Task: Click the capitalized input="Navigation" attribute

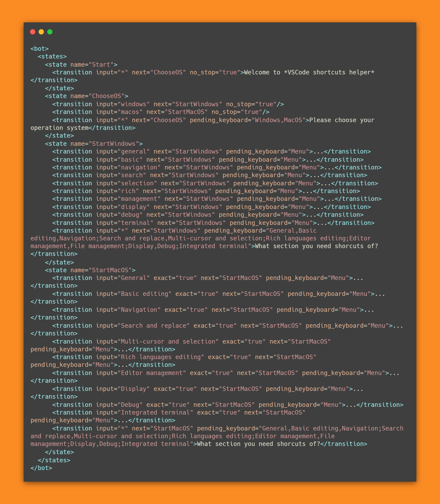Action: pos(128,310)
